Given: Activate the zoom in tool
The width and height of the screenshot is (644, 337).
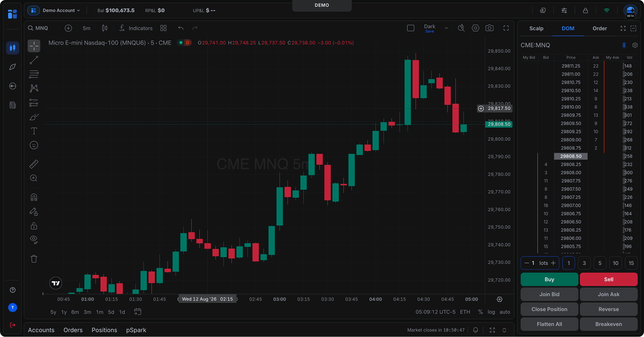Looking at the screenshot, I should tap(34, 178).
